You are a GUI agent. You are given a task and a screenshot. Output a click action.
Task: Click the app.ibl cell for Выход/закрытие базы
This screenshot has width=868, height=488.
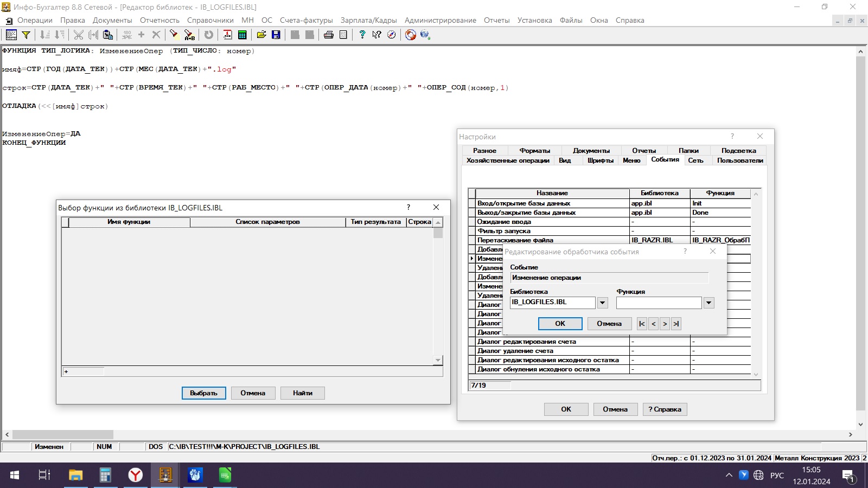660,213
